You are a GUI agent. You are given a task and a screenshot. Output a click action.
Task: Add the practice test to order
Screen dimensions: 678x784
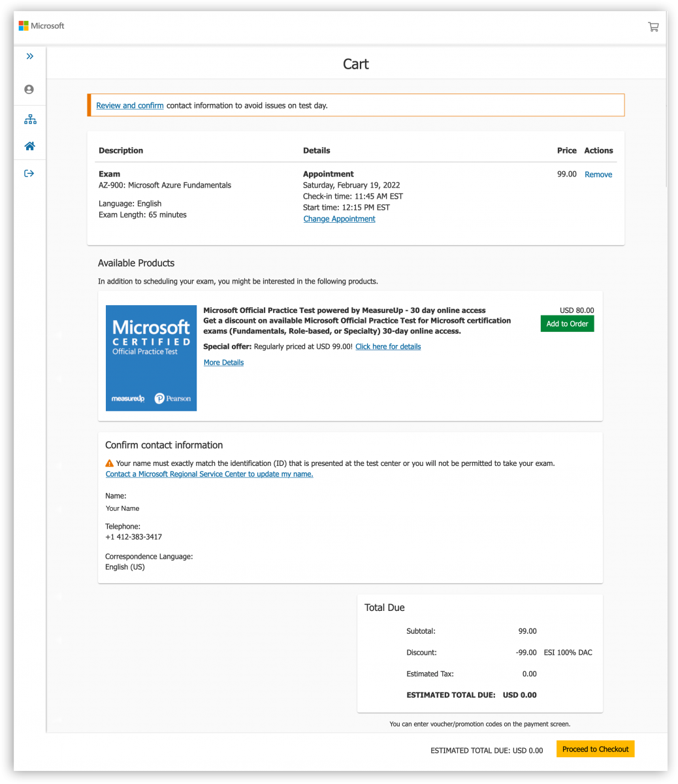coord(567,323)
